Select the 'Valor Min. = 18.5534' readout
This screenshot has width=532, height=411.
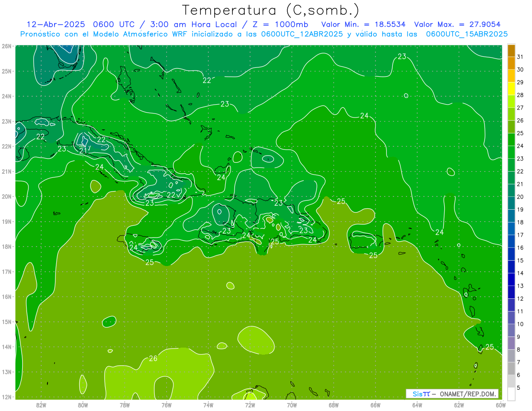363,24
